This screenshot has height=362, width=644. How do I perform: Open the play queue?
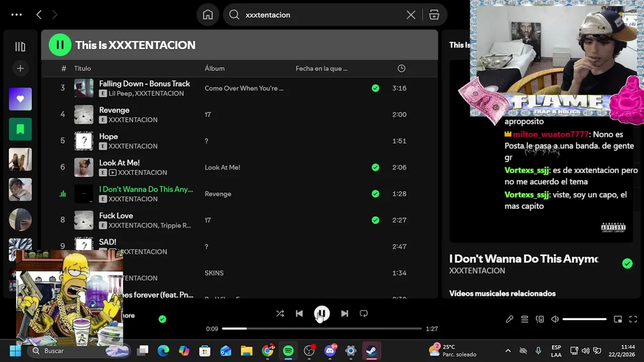click(524, 319)
